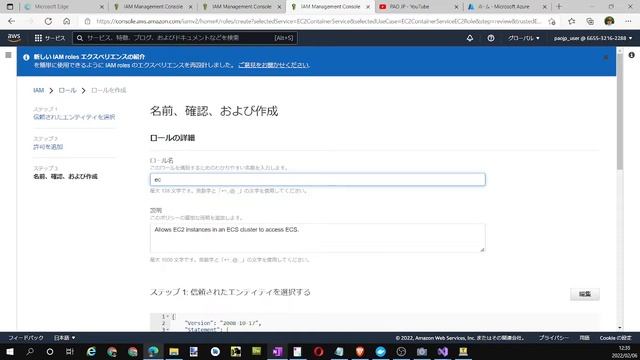Open language dropdown in footer
Image resolution: width=640 pixels, height=360 pixels.
click(64, 338)
